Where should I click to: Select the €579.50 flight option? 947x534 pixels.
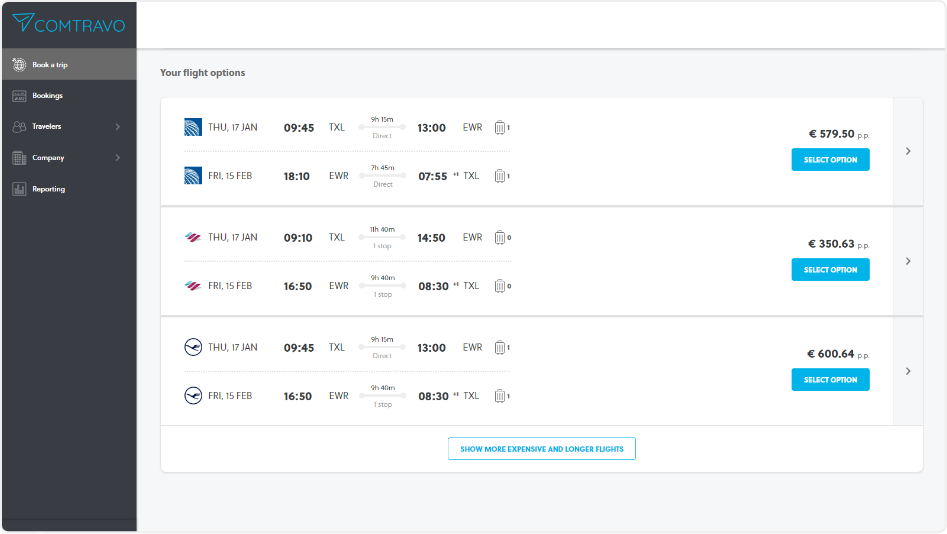(x=830, y=160)
